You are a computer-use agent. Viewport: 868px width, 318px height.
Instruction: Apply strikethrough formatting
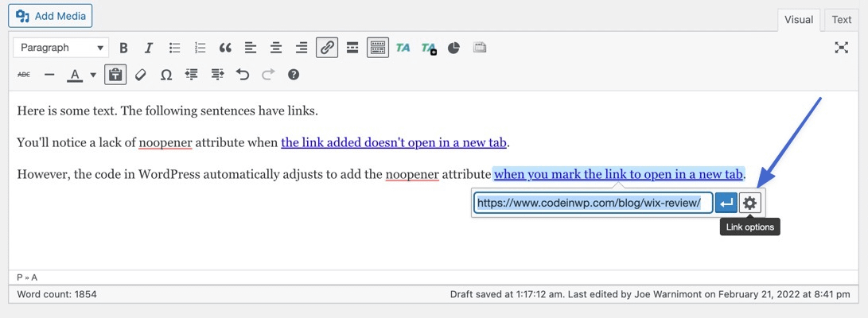click(x=24, y=74)
